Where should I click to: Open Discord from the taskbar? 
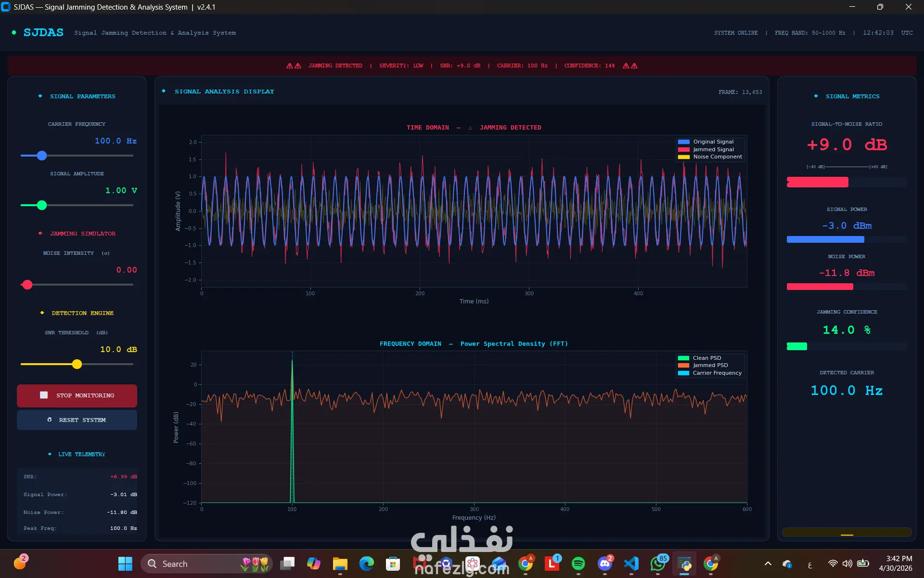coord(605,564)
